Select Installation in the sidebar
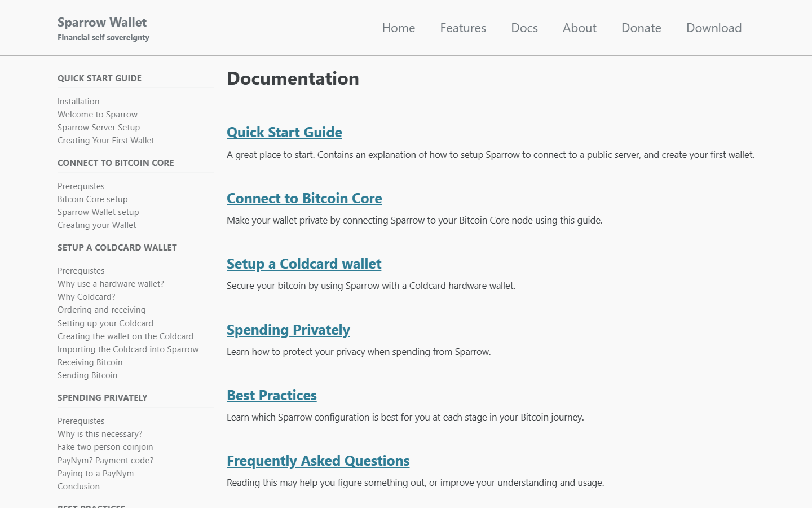 [78, 102]
